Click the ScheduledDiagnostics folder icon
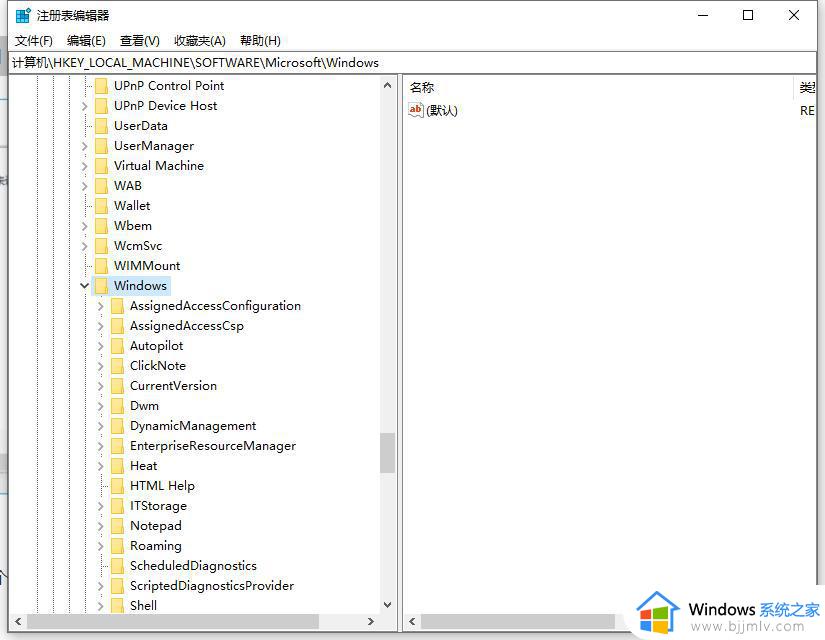This screenshot has height=640, width=825. tap(118, 566)
